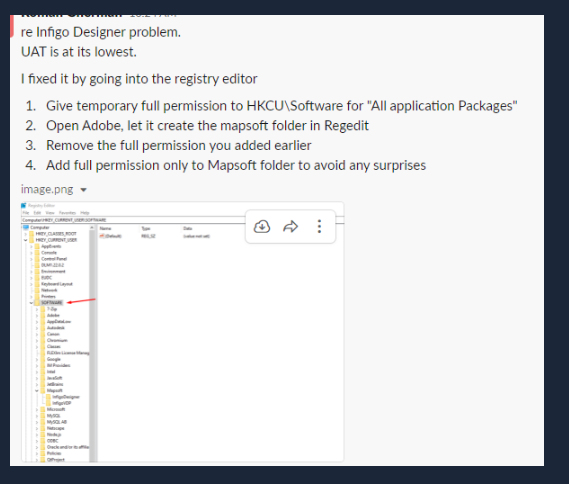Click the image.png file name label
The image size is (569, 484).
coord(47,189)
